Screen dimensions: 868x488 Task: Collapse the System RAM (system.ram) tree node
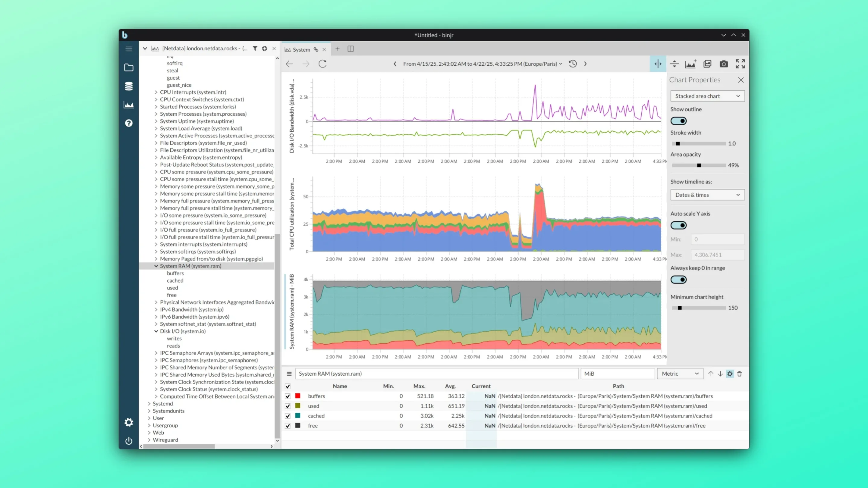tap(156, 266)
